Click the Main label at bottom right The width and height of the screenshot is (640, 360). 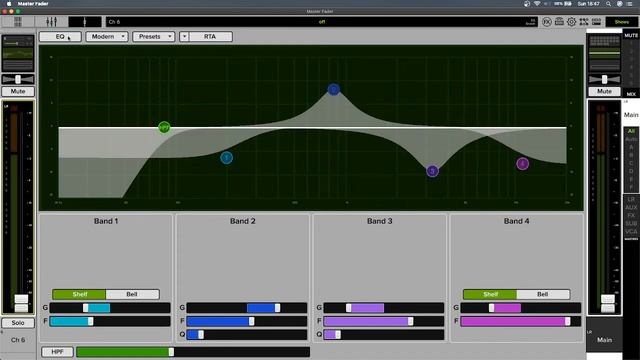click(x=604, y=340)
